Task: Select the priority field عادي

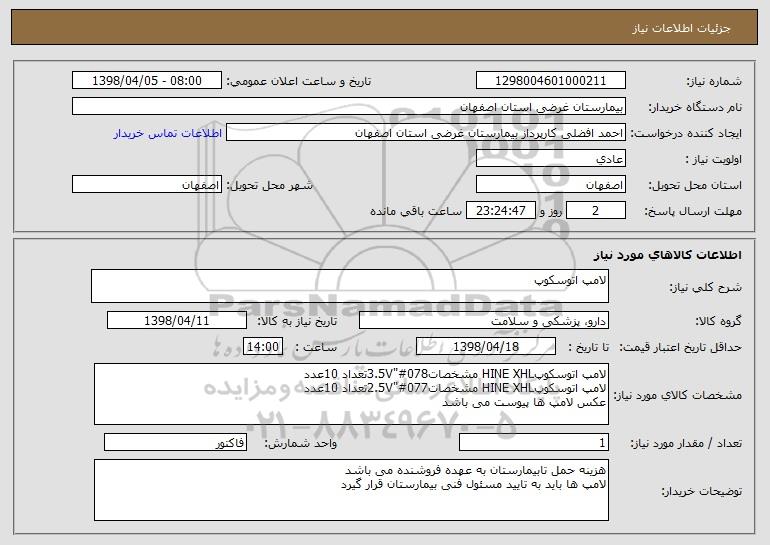Action: [550, 158]
